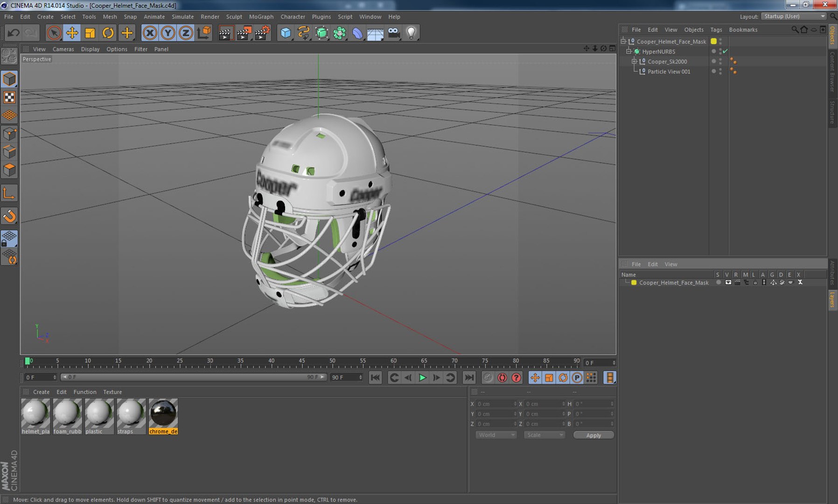Click the X position field in coordinates
This screenshot has width=838, height=504.
pos(496,404)
